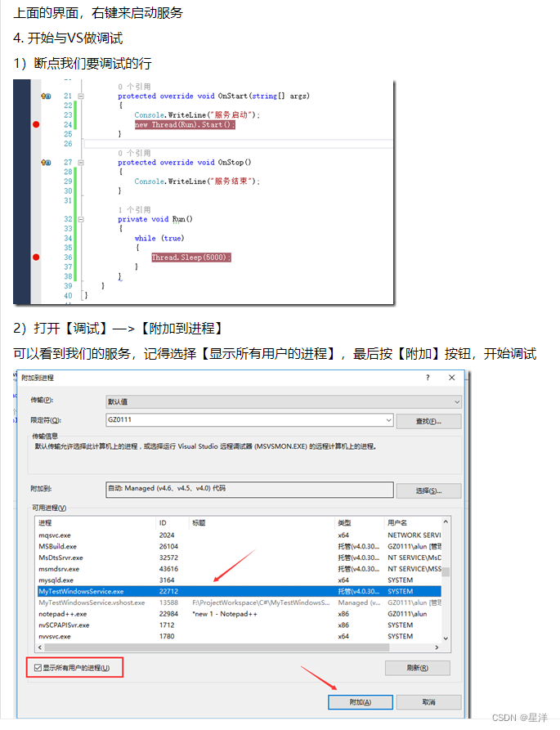Click the process list scroll up arrow
The width and height of the screenshot is (560, 730).
[446, 522]
